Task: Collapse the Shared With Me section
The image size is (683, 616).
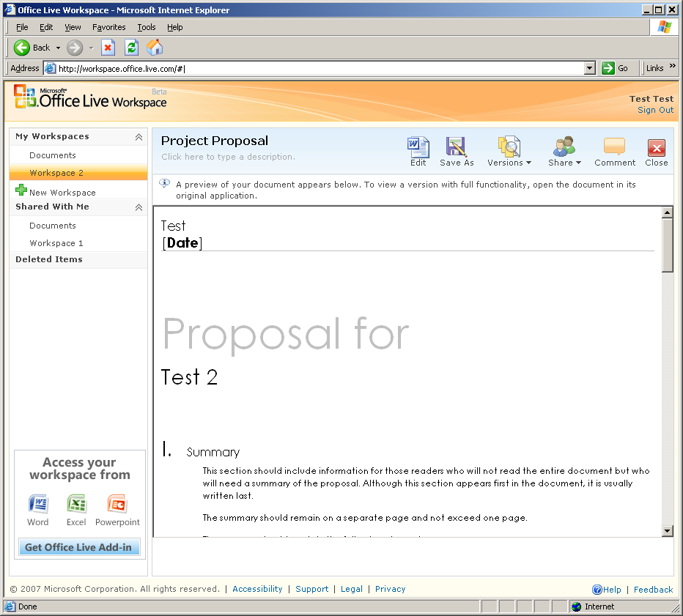Action: [x=139, y=207]
